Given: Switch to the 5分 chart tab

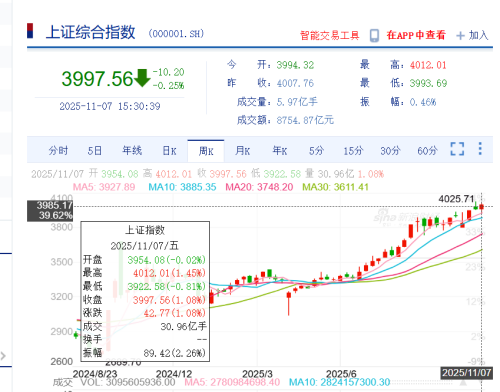Looking at the screenshot, I should coord(316,151).
